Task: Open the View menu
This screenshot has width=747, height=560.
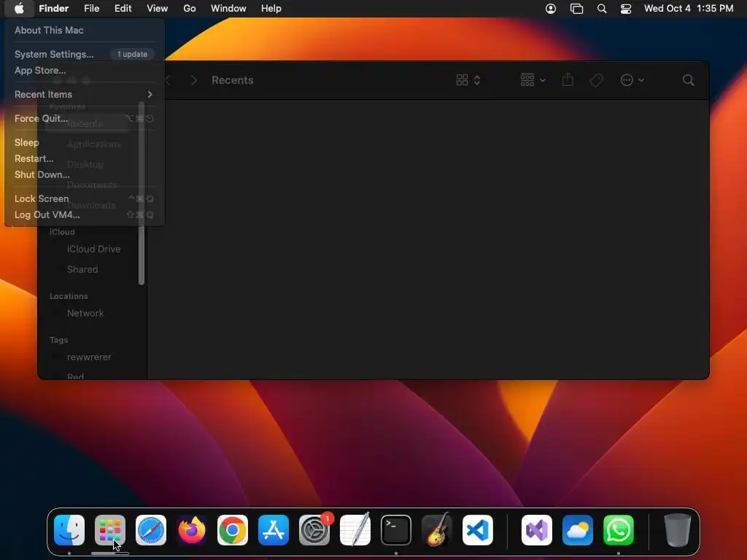Action: tap(158, 9)
